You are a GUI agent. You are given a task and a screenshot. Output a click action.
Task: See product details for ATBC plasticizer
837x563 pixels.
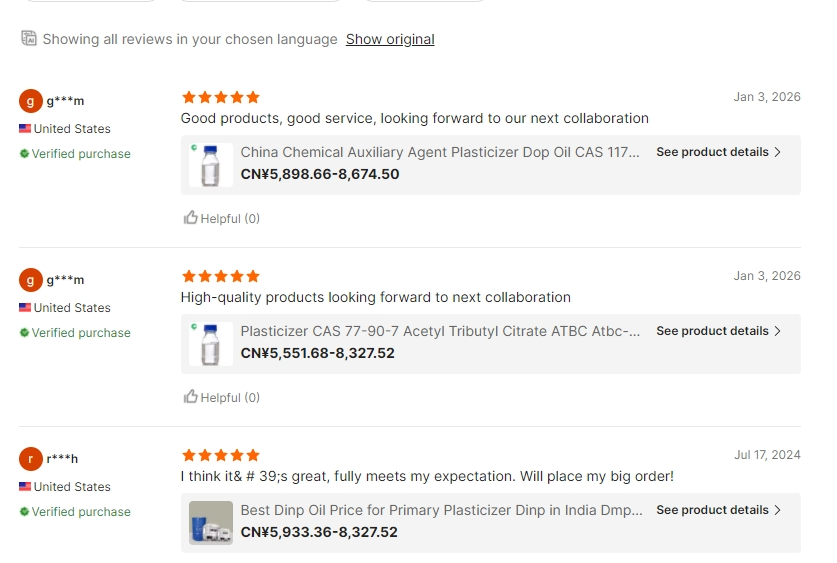(x=718, y=331)
